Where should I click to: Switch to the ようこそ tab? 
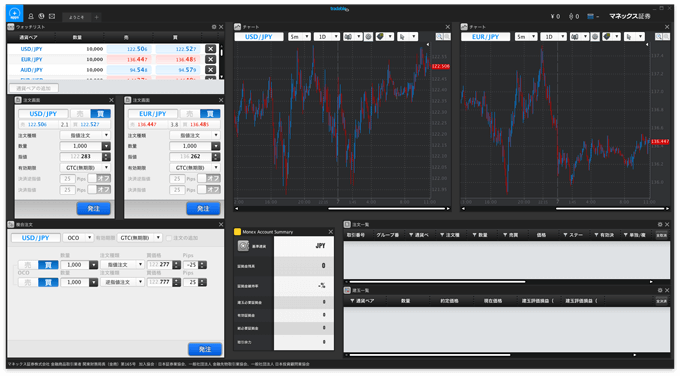76,17
